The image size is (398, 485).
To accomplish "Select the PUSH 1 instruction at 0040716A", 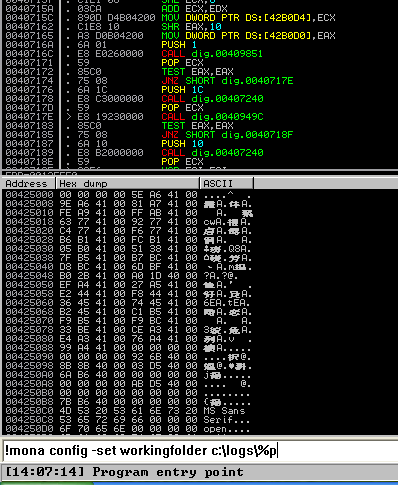I will [179, 44].
